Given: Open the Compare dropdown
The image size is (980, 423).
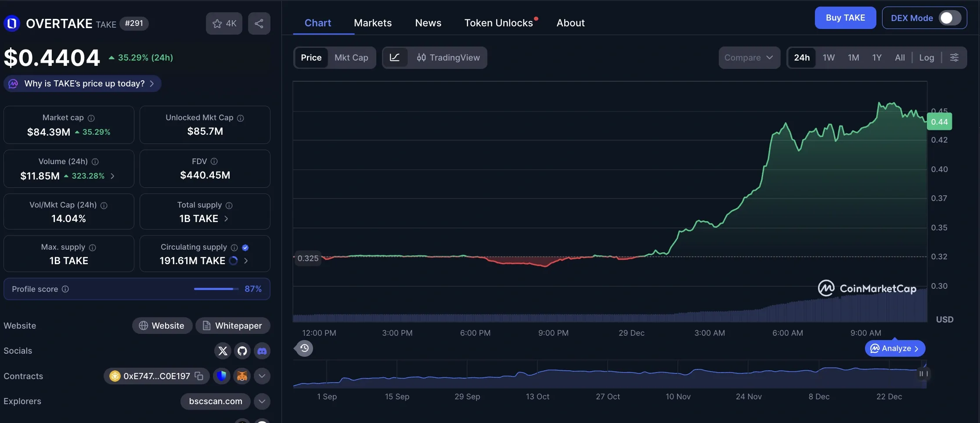Looking at the screenshot, I should (x=749, y=57).
